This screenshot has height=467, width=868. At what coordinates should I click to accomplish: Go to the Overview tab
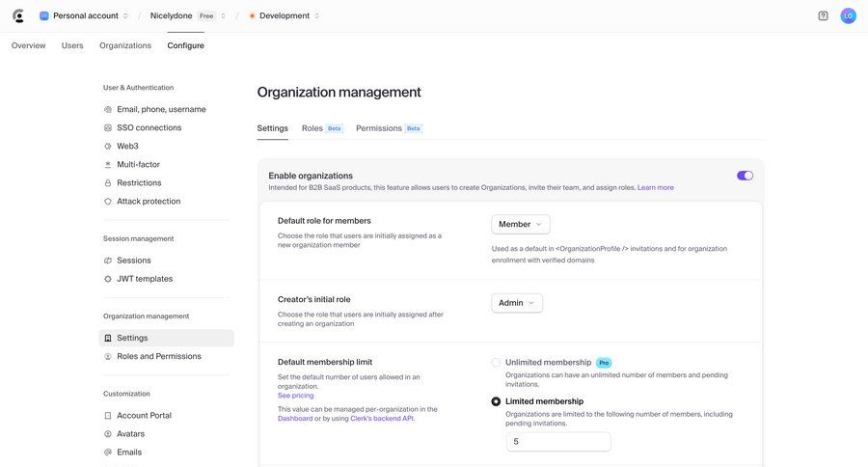[29, 45]
